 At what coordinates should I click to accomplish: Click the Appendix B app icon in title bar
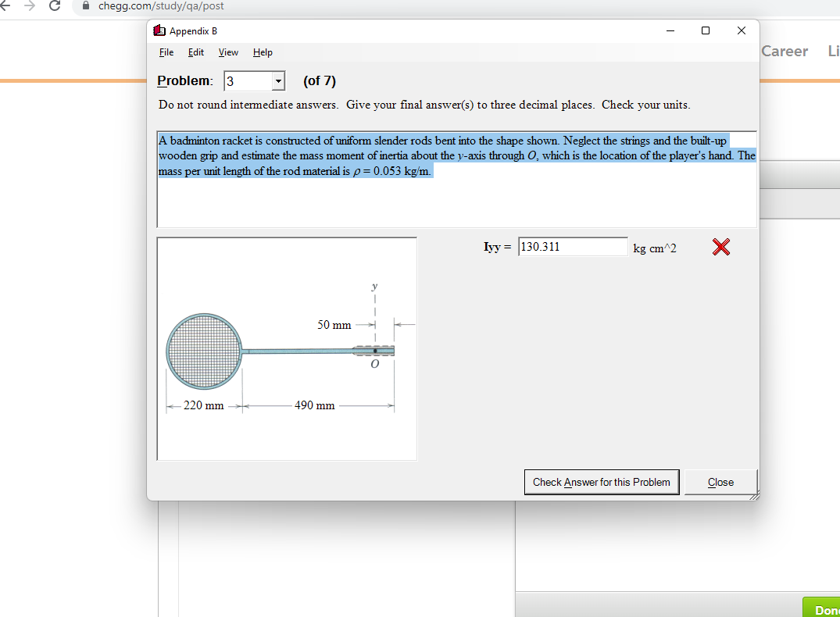pyautogui.click(x=159, y=30)
